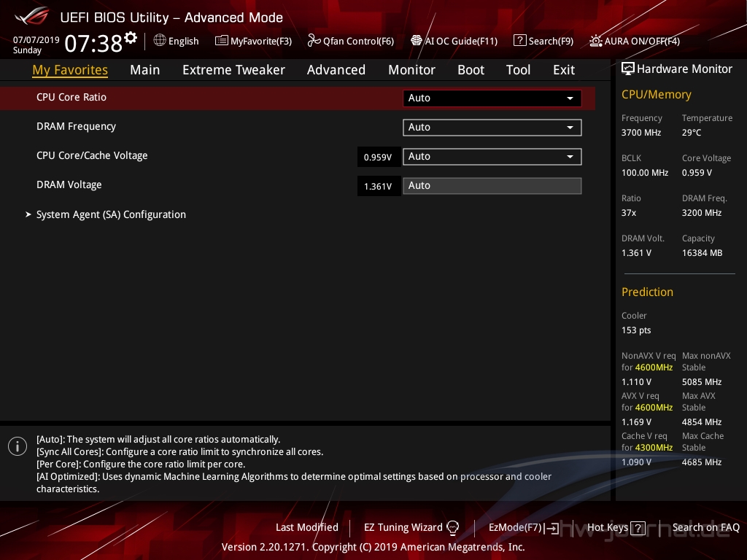Click the Last Modified button
The image size is (747, 560).
[307, 528]
